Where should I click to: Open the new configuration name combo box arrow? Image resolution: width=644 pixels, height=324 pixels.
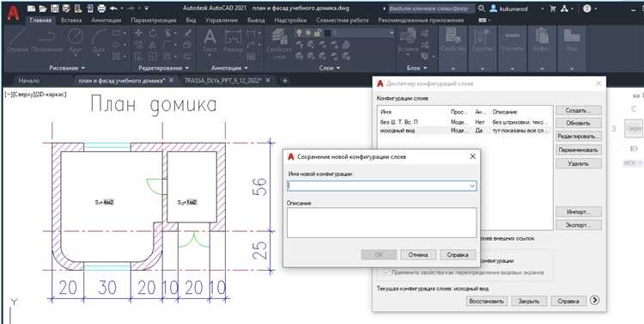click(472, 186)
